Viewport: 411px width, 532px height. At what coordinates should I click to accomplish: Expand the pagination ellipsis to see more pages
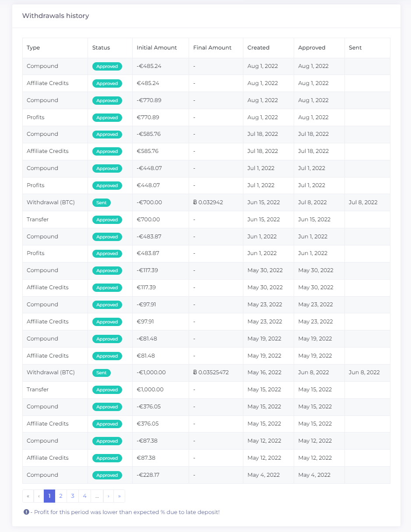[x=97, y=496]
